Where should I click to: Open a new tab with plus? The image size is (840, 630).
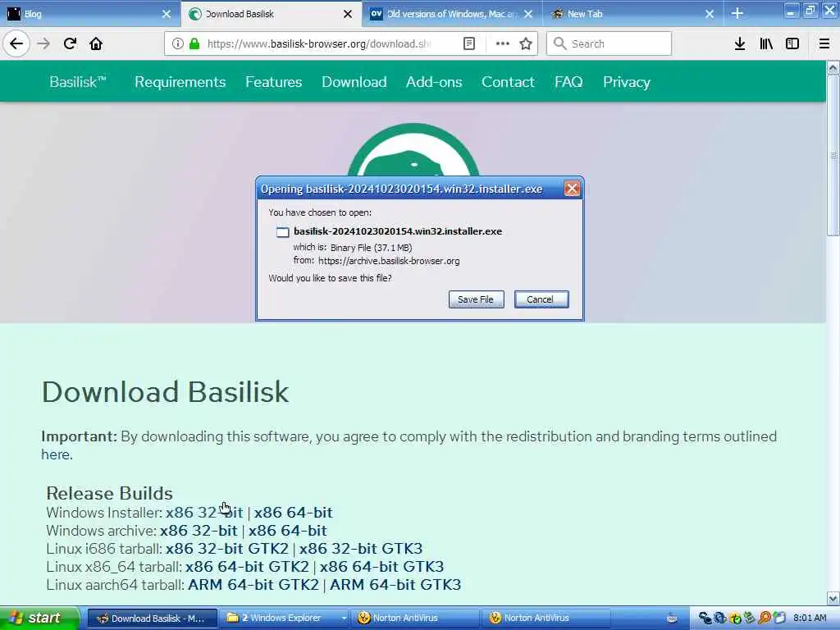click(x=737, y=13)
